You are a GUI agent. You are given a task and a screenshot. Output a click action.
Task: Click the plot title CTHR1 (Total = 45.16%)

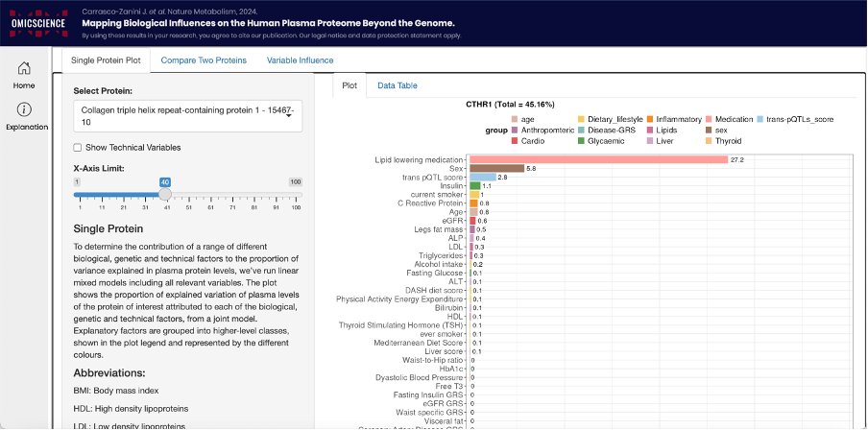point(510,105)
